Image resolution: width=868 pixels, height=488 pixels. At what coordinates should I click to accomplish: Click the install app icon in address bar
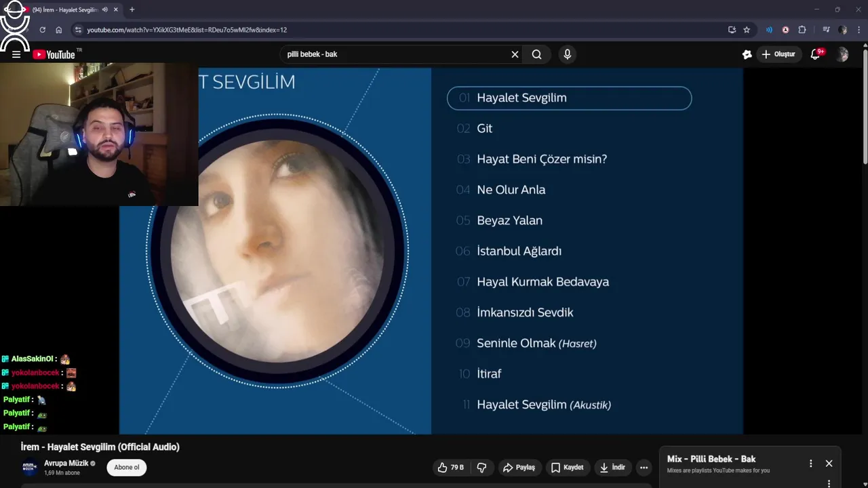(732, 30)
